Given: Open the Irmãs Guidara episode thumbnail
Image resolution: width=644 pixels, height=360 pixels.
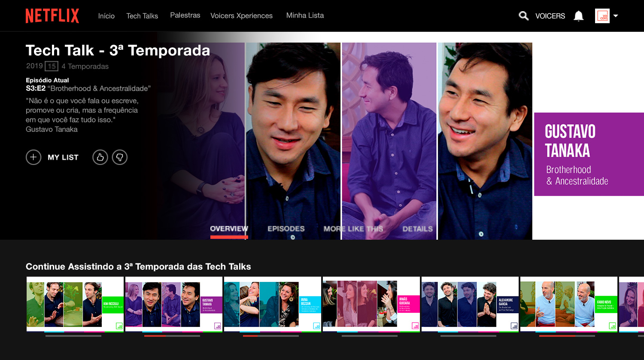Looking at the screenshot, I should click(x=371, y=304).
